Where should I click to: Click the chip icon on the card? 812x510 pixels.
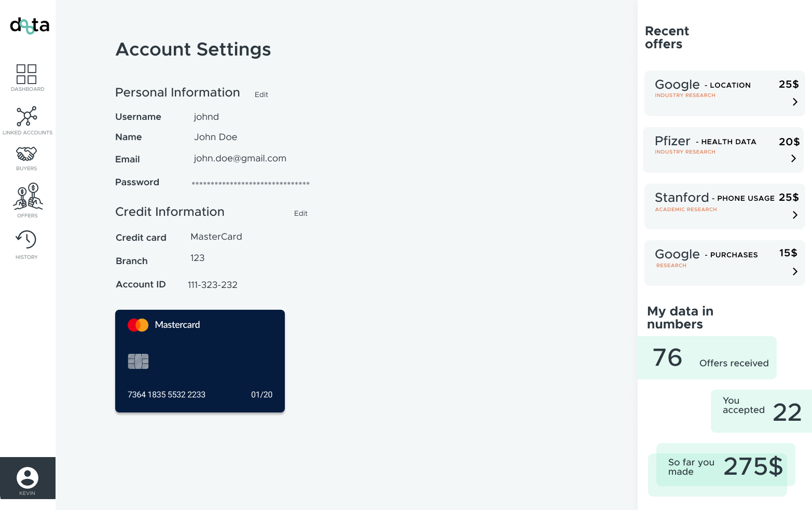click(x=138, y=361)
